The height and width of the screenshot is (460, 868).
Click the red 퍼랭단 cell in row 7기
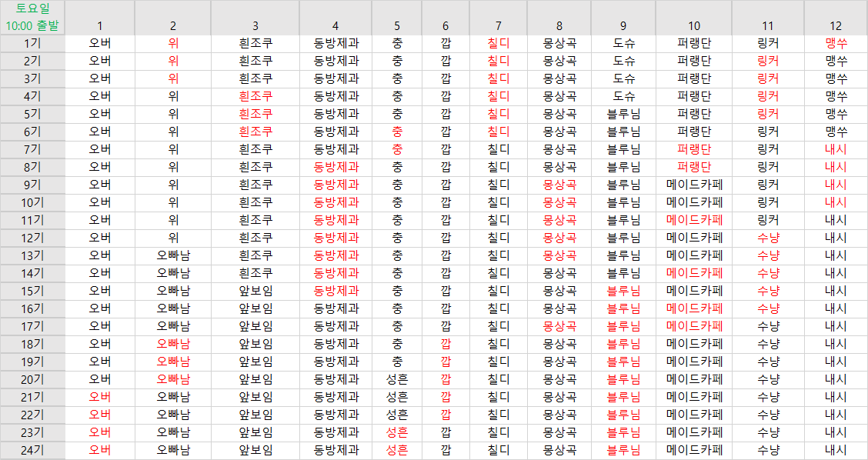(694, 149)
